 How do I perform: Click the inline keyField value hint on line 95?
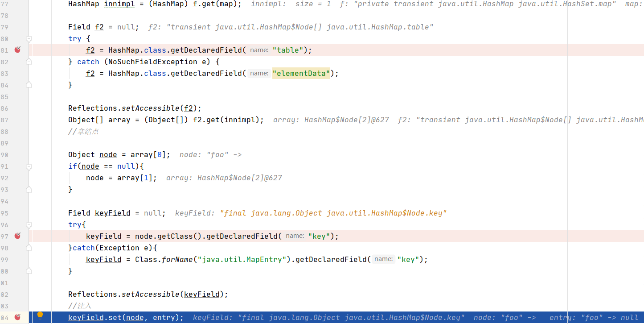(x=311, y=213)
